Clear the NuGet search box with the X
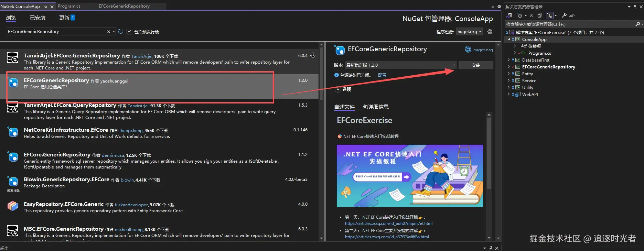The height and width of the screenshot is (251, 644). point(109,32)
